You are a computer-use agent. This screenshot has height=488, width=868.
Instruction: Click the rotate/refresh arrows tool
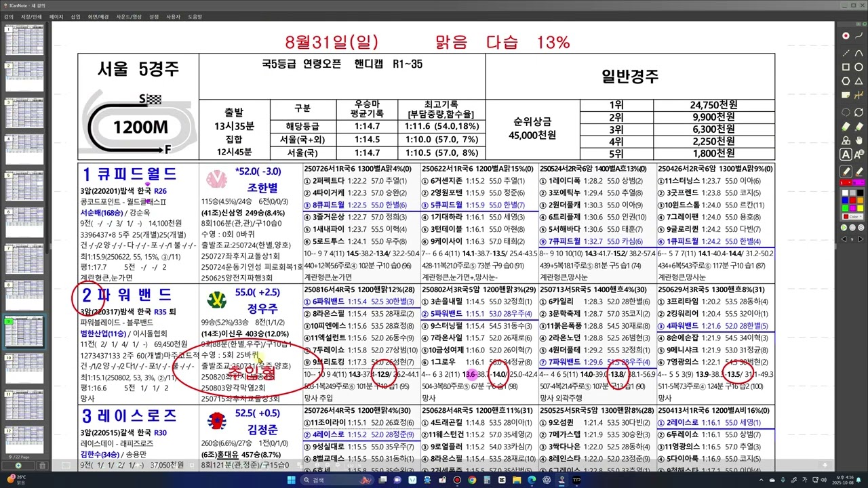click(859, 113)
